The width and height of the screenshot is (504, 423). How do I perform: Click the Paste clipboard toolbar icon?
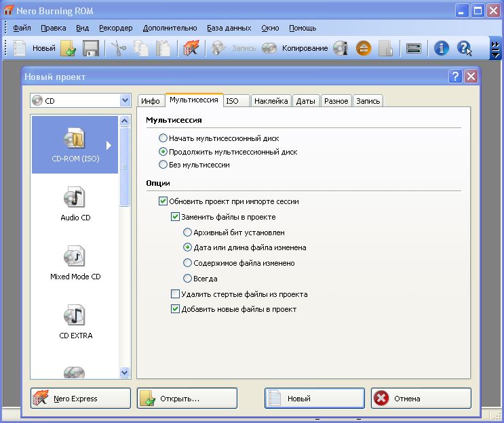[163, 49]
